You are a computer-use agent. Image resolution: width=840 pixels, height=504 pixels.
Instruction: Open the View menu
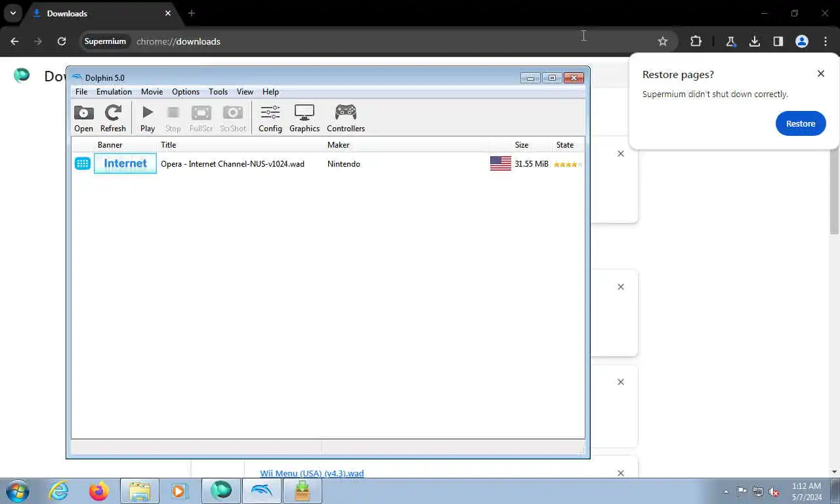coord(245,92)
